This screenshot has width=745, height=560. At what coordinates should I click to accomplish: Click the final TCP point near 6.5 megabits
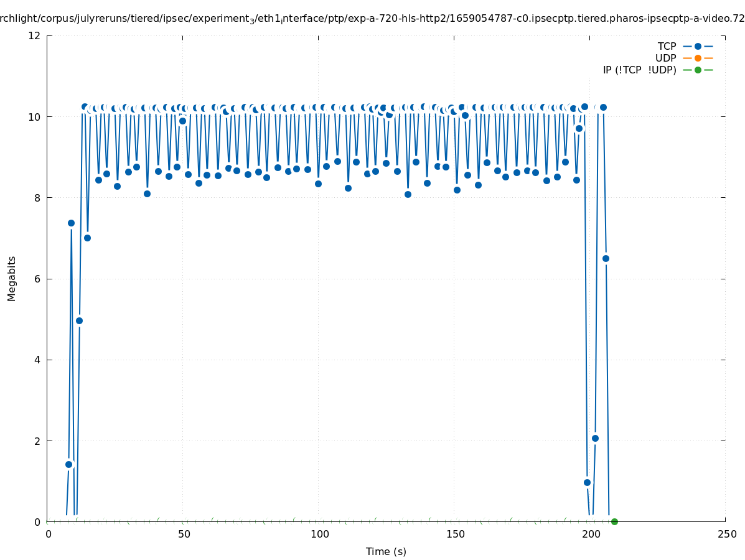point(606,258)
